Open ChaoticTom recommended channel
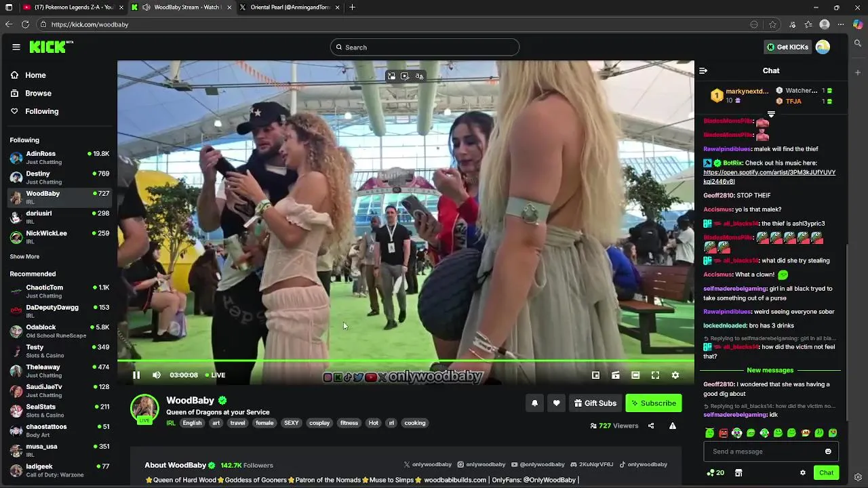Image resolution: width=868 pixels, height=488 pixels. coord(60,291)
